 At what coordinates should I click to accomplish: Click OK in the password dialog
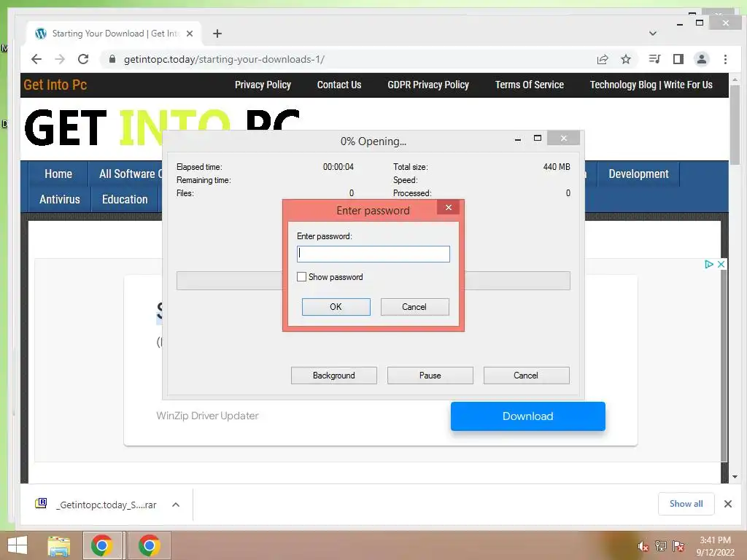tap(336, 307)
